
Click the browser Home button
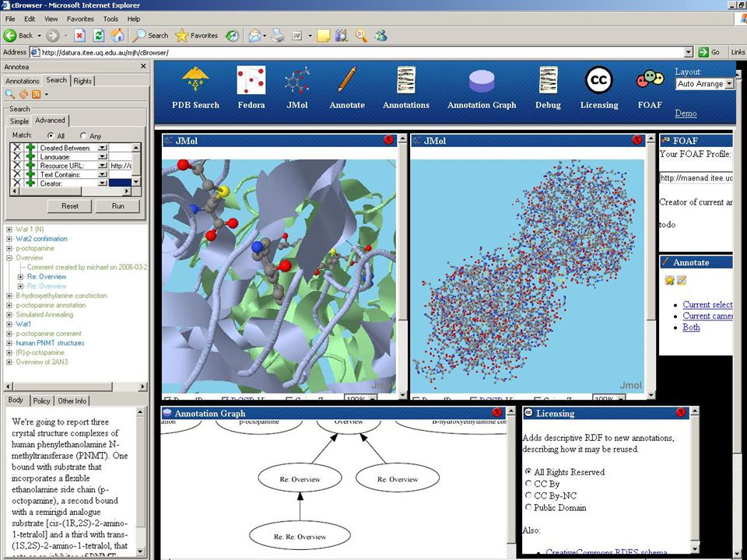coord(117,35)
